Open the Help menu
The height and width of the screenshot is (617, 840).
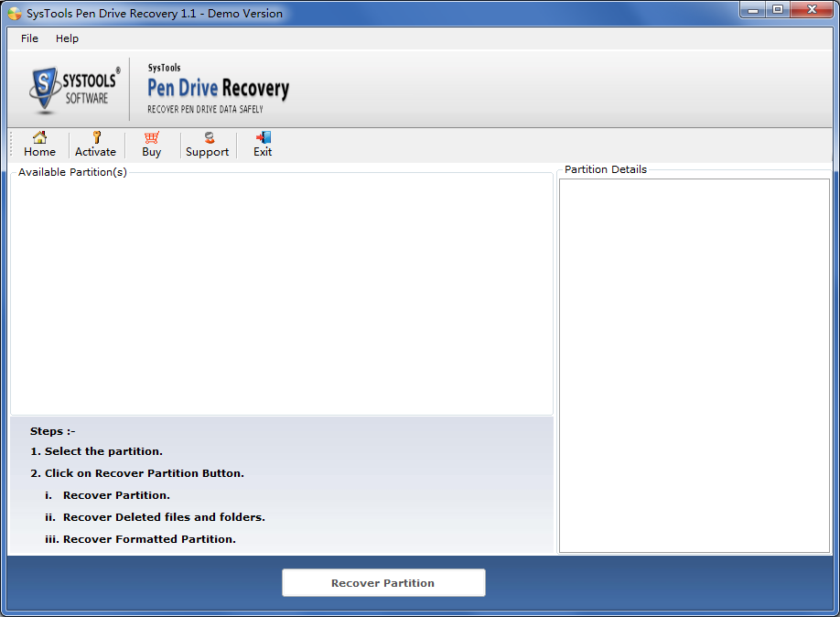(67, 38)
